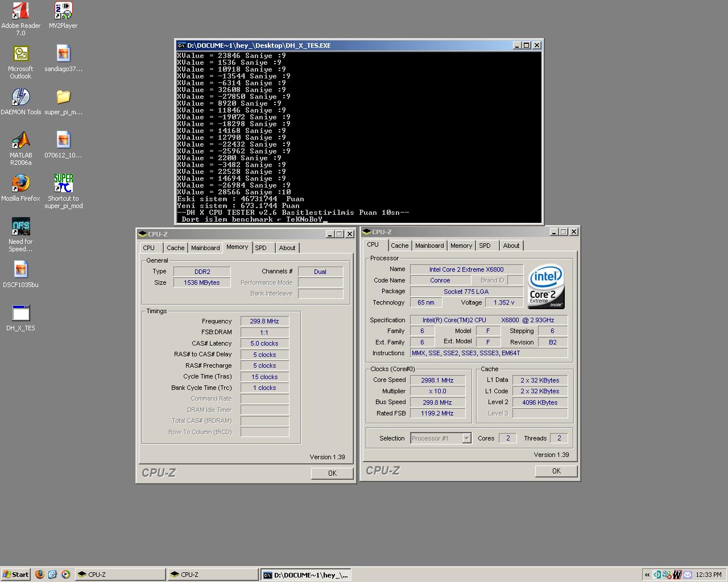The width and height of the screenshot is (728, 582).
Task: Click the Cores count field
Action: point(507,438)
